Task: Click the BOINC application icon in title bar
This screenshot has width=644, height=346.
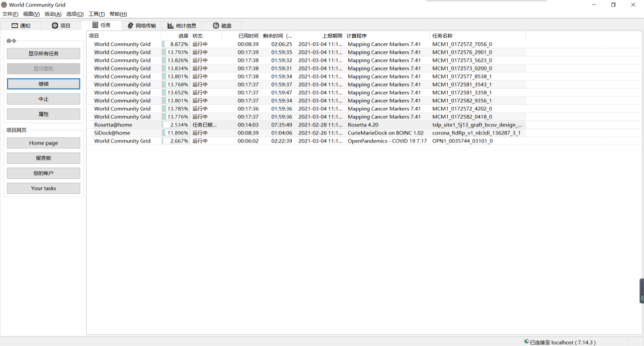Action: 4,5
